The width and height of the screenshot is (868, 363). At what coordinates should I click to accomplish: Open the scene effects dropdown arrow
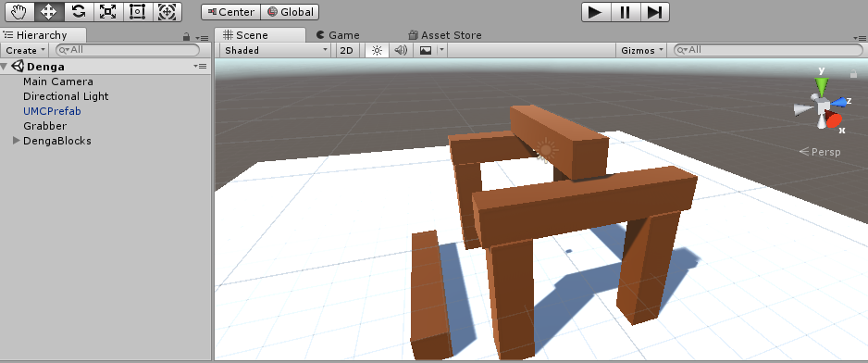click(x=441, y=50)
